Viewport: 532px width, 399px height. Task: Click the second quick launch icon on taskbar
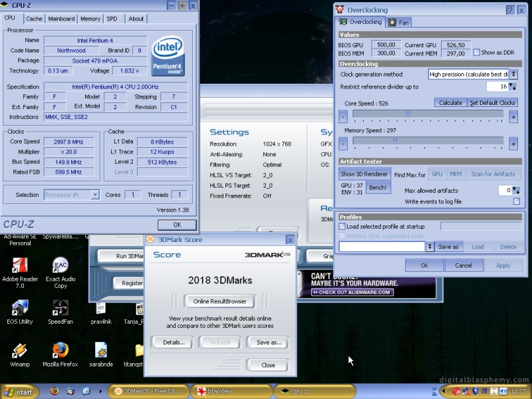coord(70,391)
